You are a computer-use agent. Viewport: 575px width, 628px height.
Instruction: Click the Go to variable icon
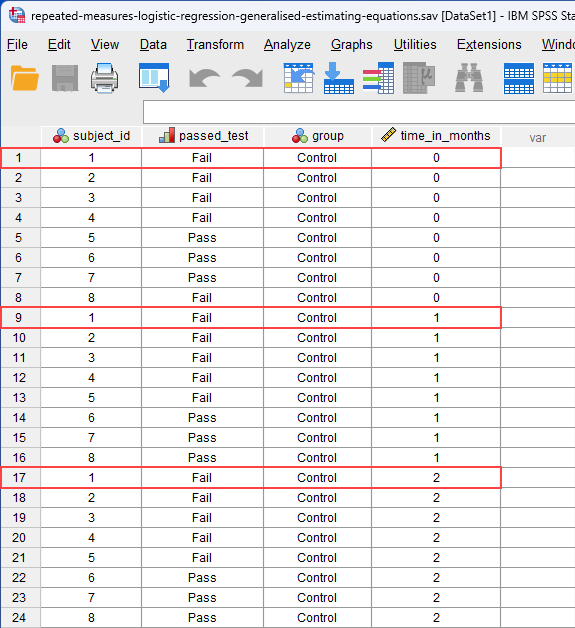click(339, 78)
